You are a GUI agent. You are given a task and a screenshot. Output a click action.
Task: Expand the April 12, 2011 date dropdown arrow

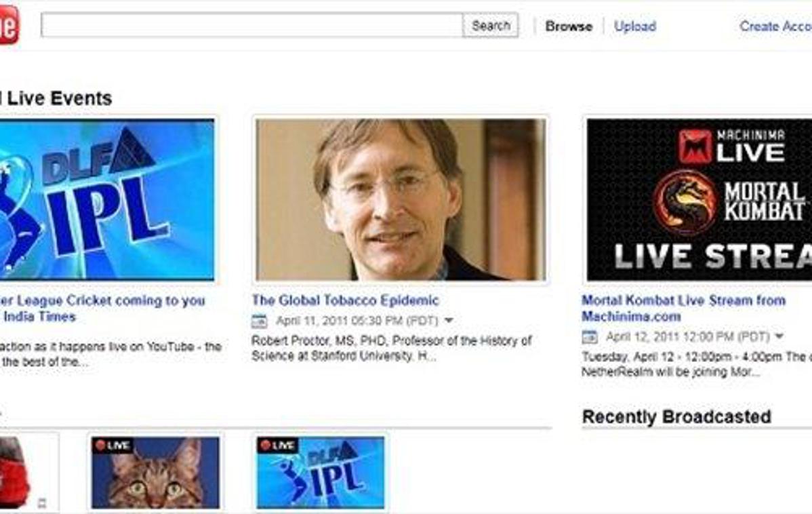[x=779, y=337]
